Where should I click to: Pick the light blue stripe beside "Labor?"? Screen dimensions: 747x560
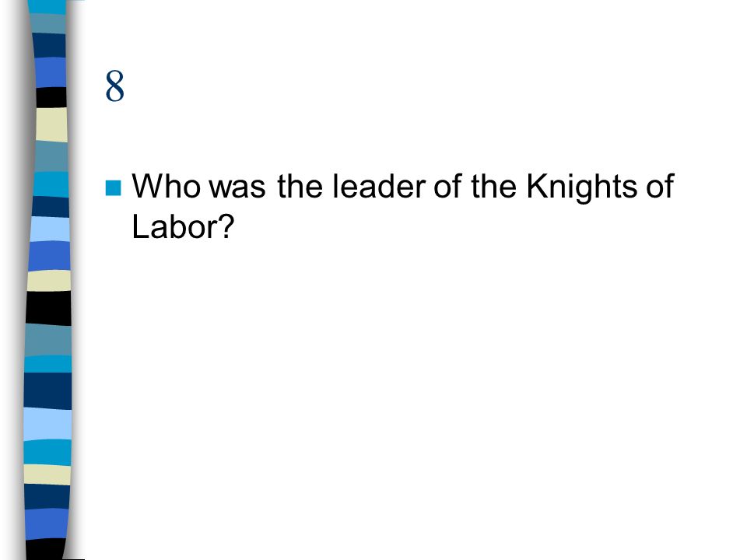(x=50, y=229)
